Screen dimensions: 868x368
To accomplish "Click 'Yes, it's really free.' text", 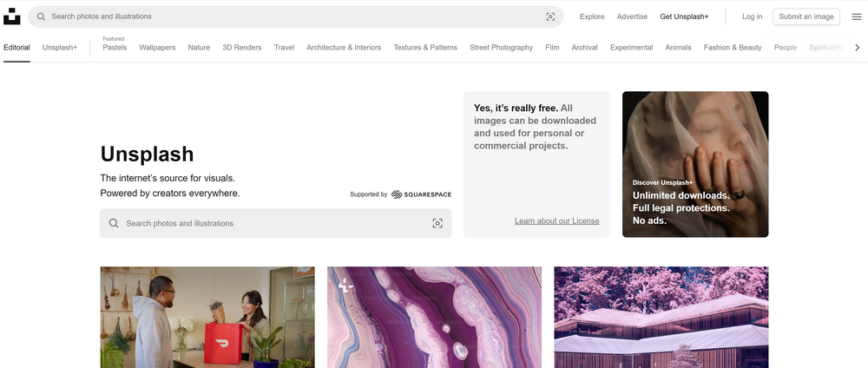I will [x=516, y=108].
